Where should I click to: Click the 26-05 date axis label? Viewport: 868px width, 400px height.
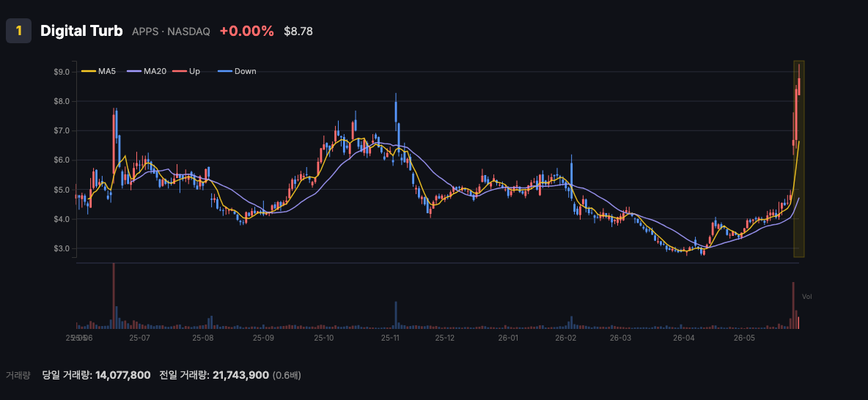tap(744, 338)
